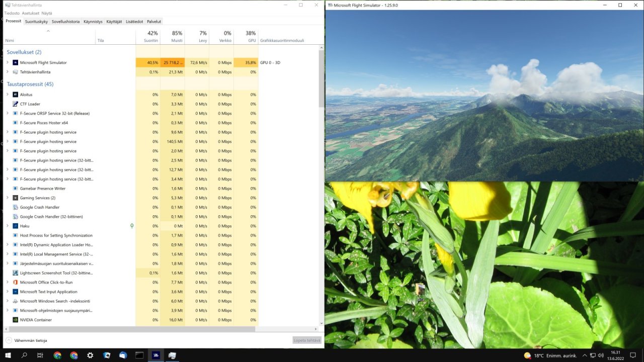
Task: Click the F-Secure Pisces Hoster x64 icon
Action: (16, 123)
